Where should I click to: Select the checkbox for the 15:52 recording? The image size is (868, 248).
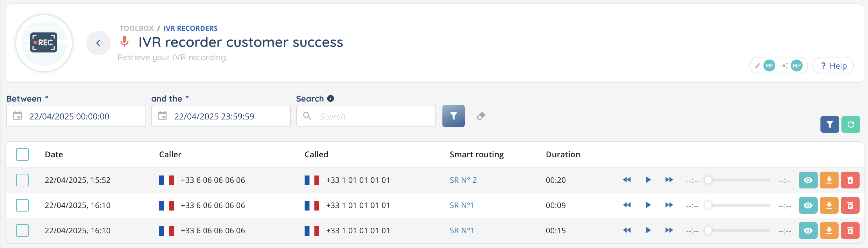[x=22, y=180]
